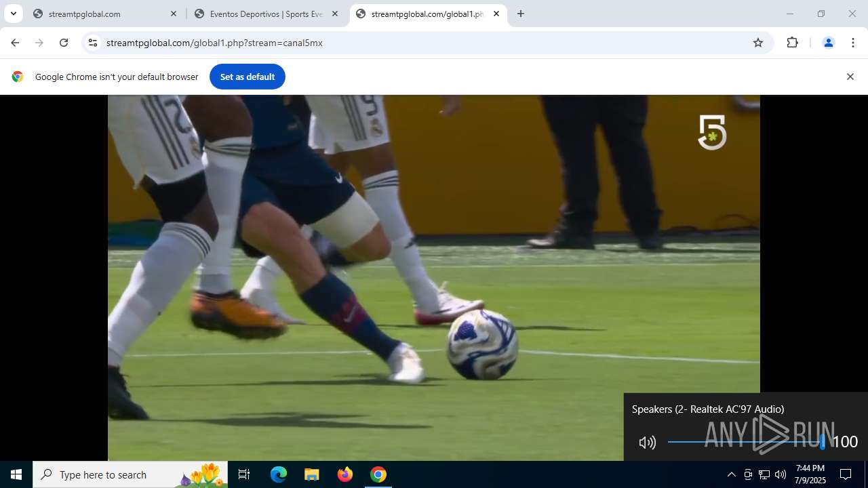Go back to previous page

15,43
